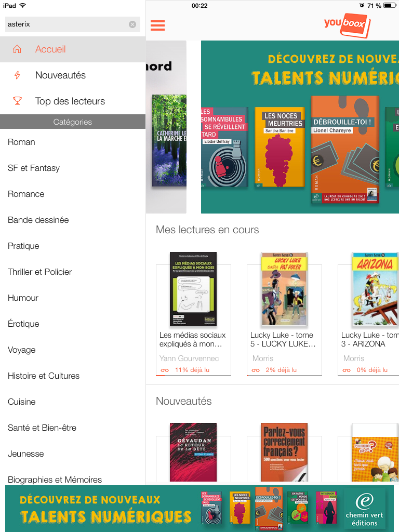Tap the Débrouille-toi book in the main banner
The width and height of the screenshot is (399, 532).
click(x=345, y=149)
